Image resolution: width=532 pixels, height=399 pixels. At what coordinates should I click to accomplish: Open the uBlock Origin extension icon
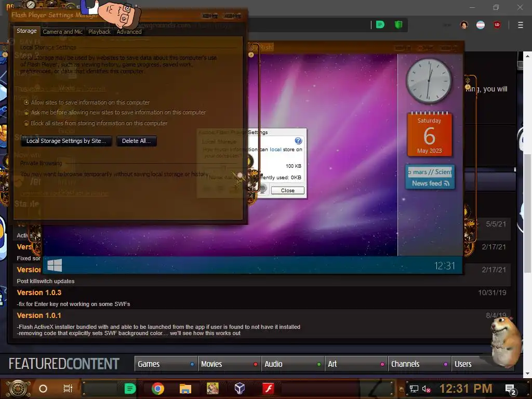click(x=497, y=25)
